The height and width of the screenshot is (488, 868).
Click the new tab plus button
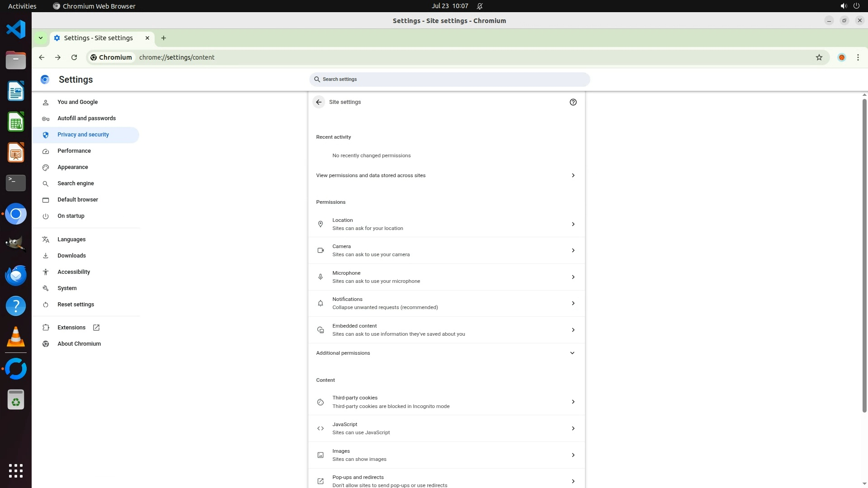(x=164, y=38)
